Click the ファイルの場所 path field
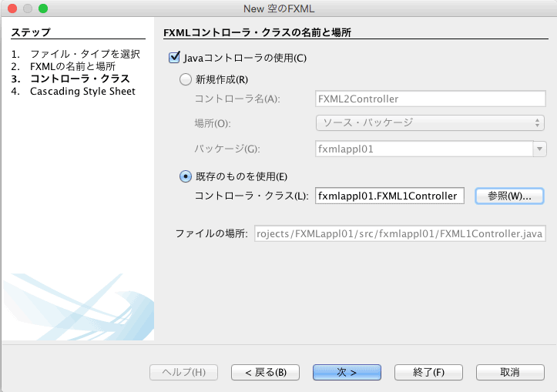The image size is (557, 392). pos(400,233)
